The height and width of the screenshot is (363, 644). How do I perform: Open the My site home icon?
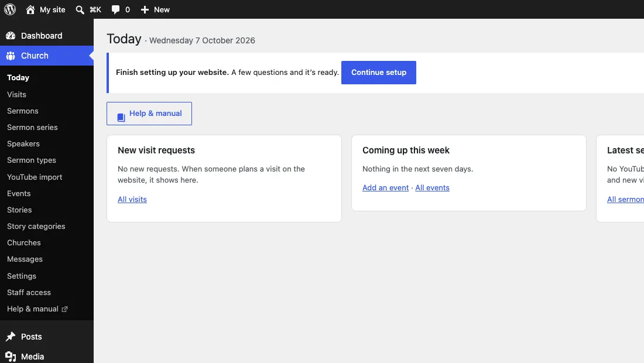(x=30, y=9)
